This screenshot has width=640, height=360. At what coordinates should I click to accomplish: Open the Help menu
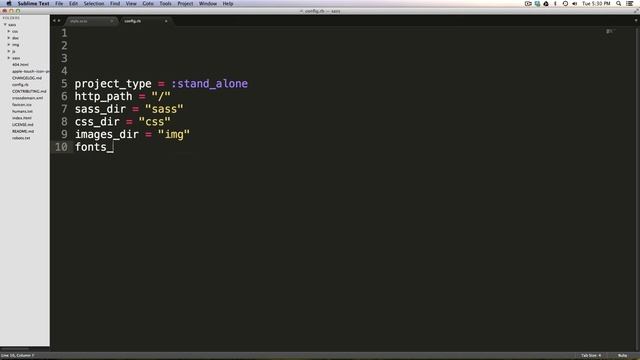click(228, 3)
